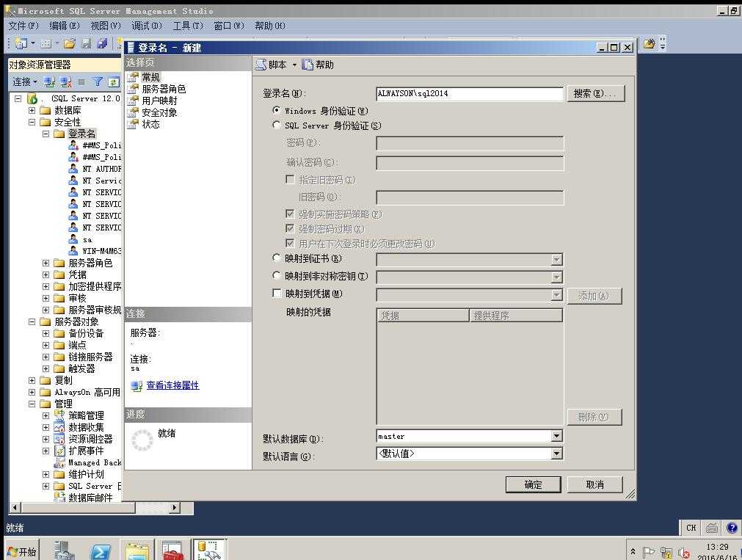This screenshot has height=560, width=742.
Task: Click the Login name input field
Action: [470, 93]
